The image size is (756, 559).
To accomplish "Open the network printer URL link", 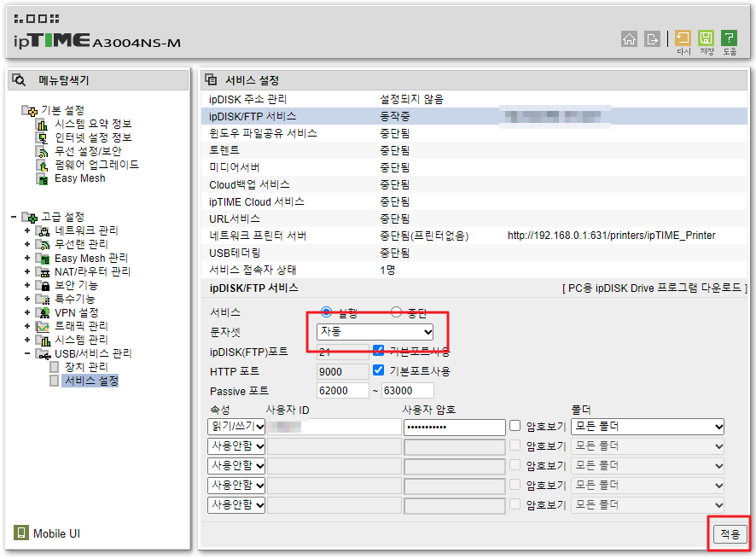I will coord(611,236).
